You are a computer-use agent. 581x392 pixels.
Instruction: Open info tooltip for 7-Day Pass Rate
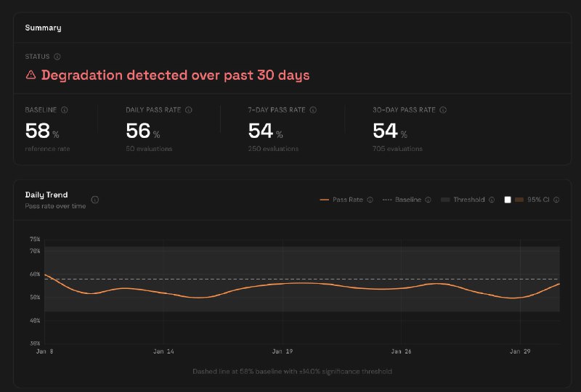tap(313, 110)
